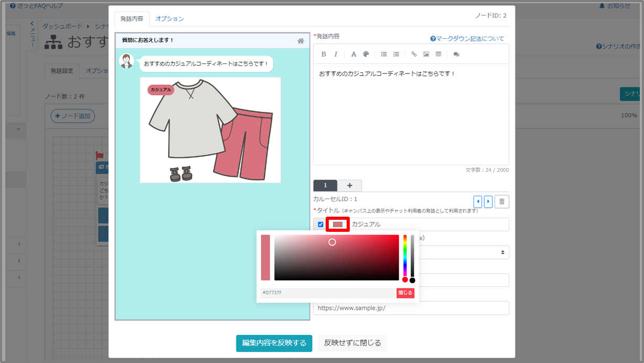Add a new carousel with the plus tab
644x363 pixels.
[349, 186]
